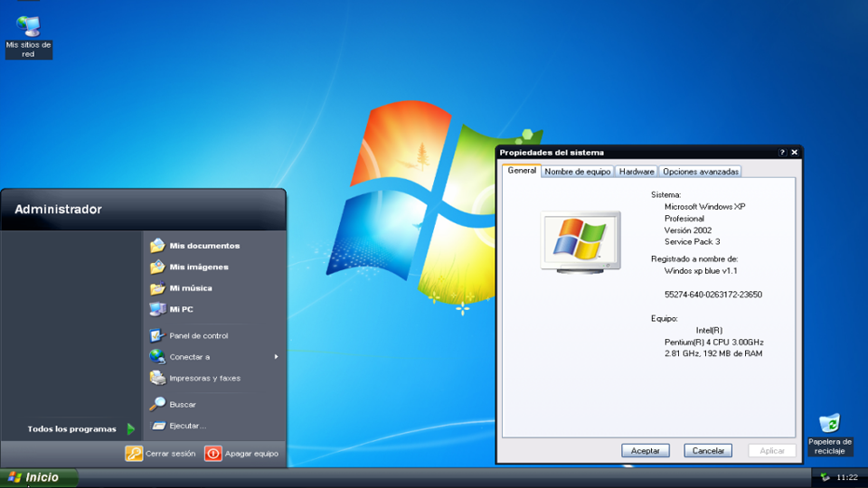
Task: Close Propiedades del sistema dialog
Action: [x=795, y=152]
